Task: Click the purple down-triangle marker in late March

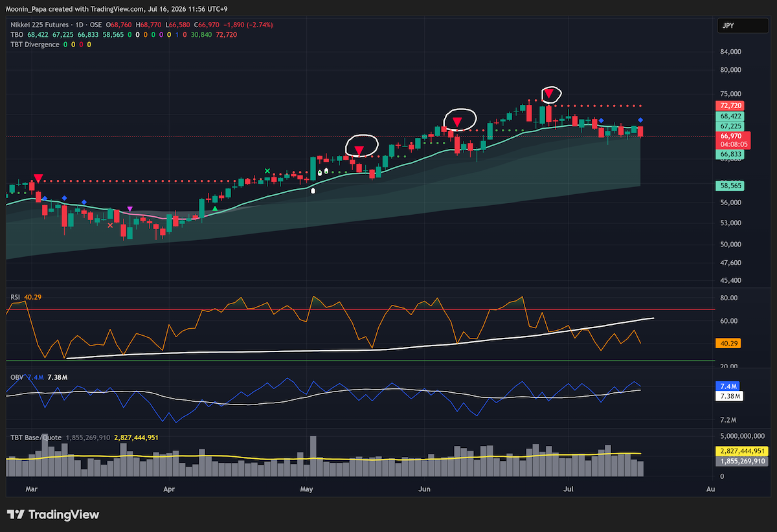Action: coord(130,209)
